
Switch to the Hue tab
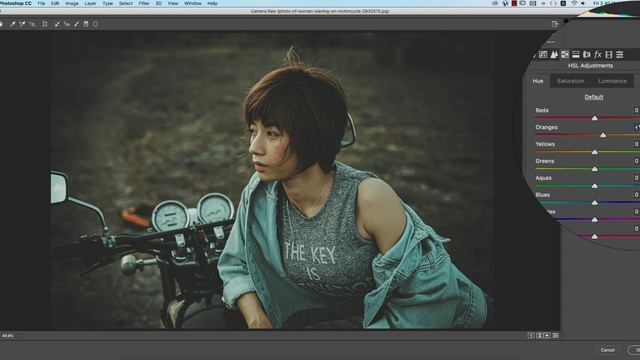click(538, 81)
